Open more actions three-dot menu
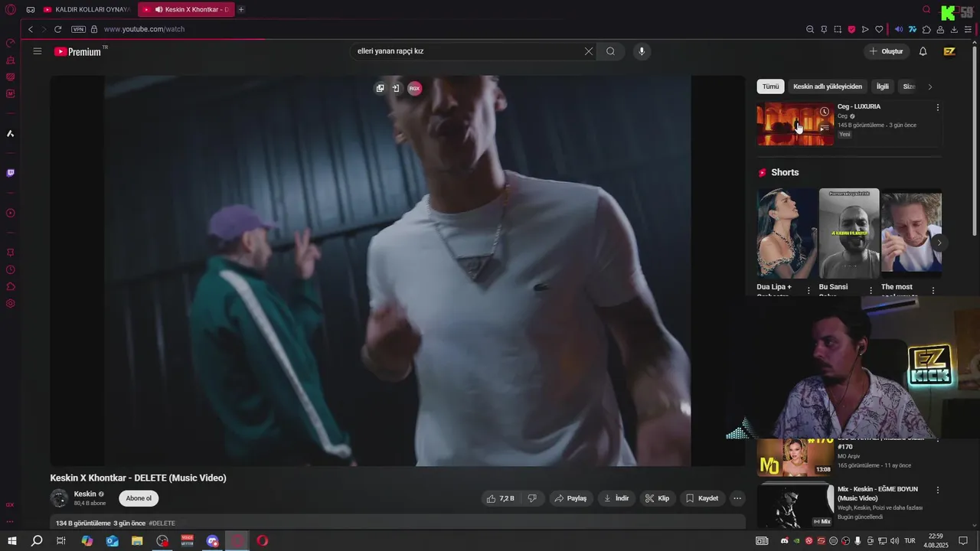Viewport: 980px width, 551px height. 737,498
